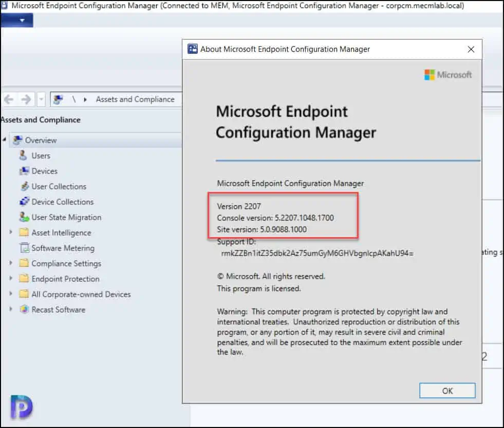Expand the All Corporate-owned Devices node

(11, 294)
